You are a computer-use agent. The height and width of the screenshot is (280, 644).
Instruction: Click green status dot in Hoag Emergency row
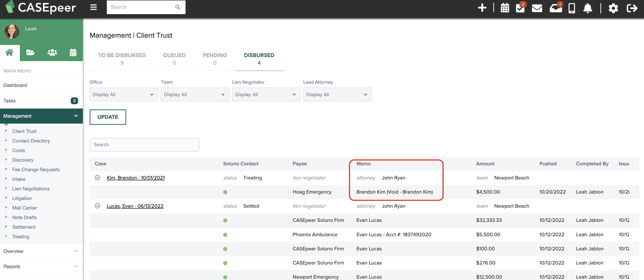[x=225, y=192]
